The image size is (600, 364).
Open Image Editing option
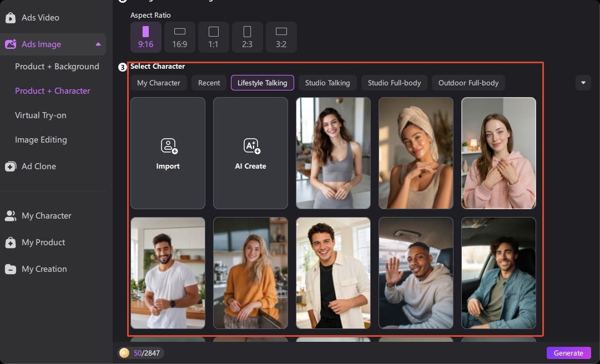coord(41,140)
